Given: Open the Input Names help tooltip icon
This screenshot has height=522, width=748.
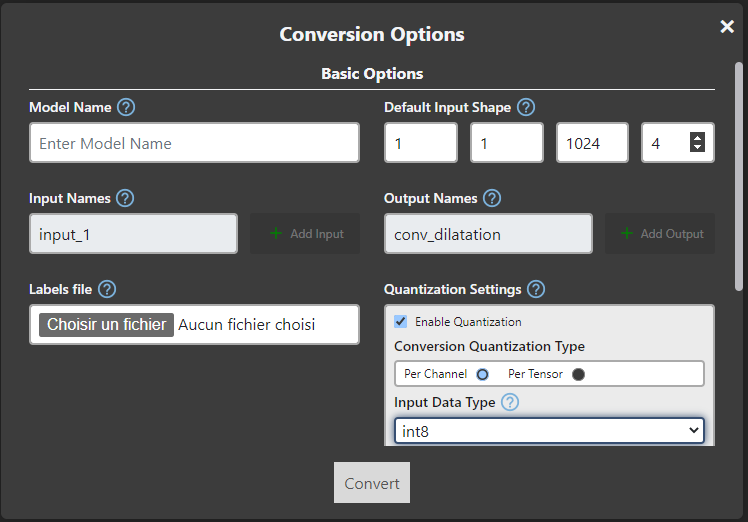Looking at the screenshot, I should (125, 198).
